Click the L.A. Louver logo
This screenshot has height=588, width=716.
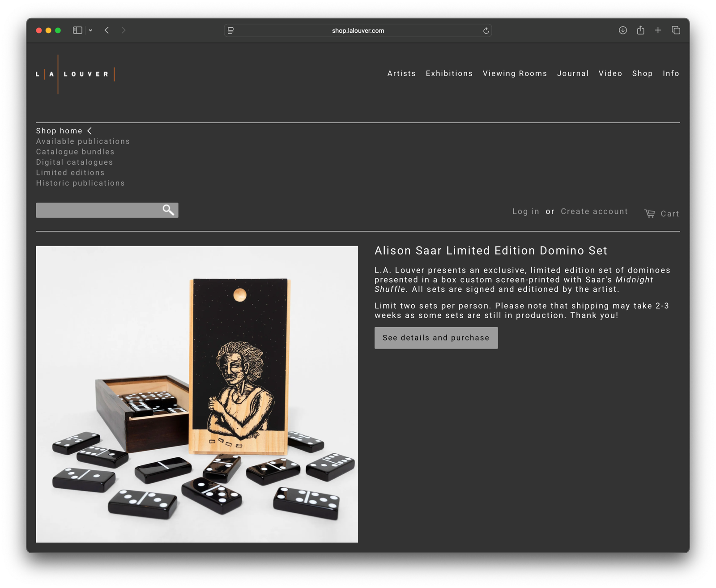(75, 74)
